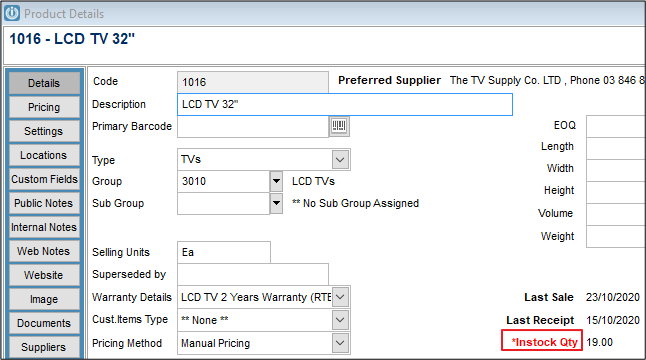Switch to the Settings tab
Screen dimensions: 646x360
pos(44,131)
